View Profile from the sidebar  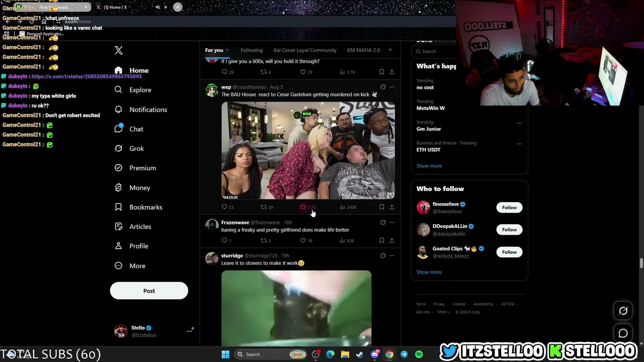click(131, 246)
